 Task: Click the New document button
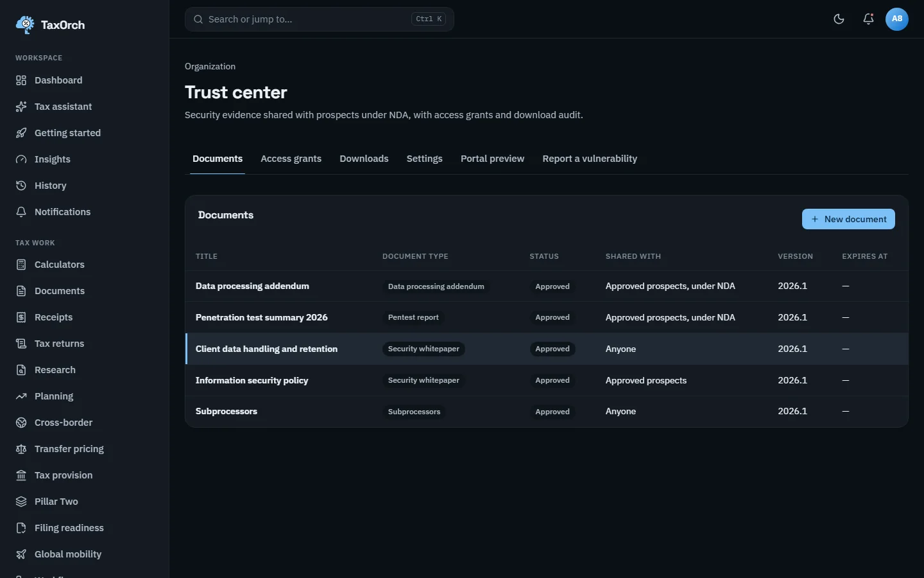click(848, 219)
